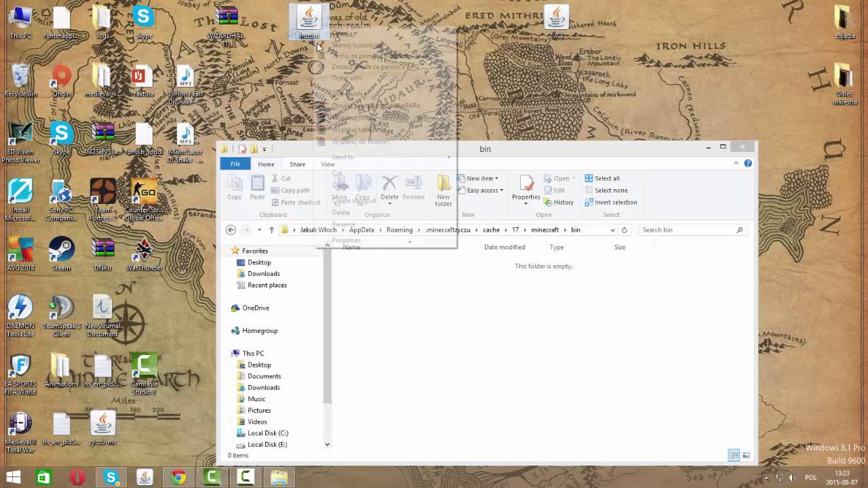Select WarThunder desktop shortcut

[x=144, y=255]
